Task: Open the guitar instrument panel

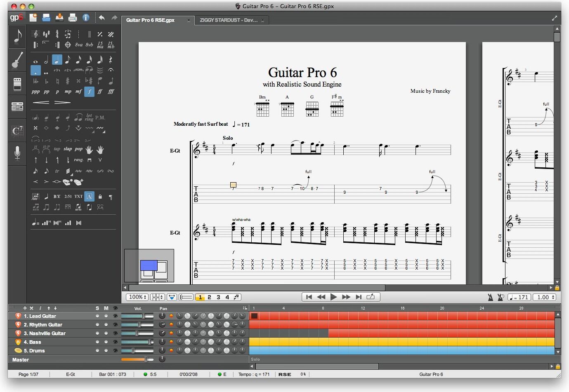Action: (x=17, y=60)
